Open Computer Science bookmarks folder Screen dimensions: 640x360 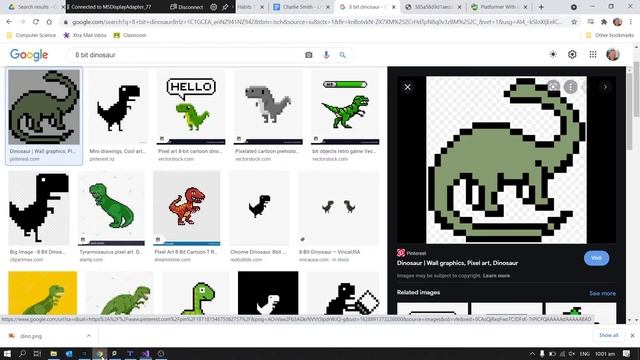(x=31, y=36)
